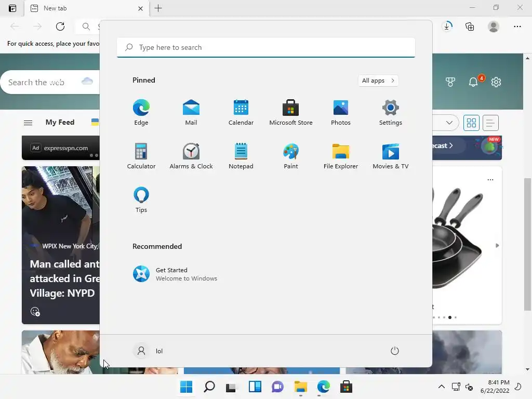
Task: Open Widgets from taskbar
Action: (255, 387)
